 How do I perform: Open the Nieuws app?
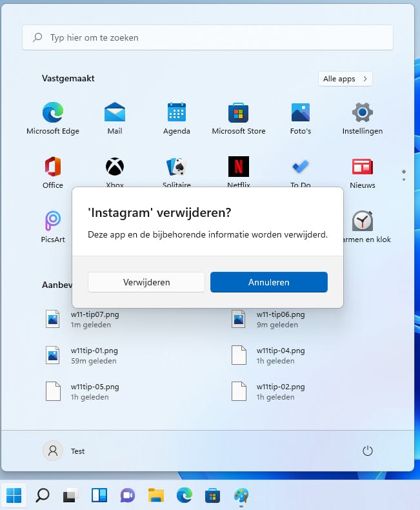363,172
